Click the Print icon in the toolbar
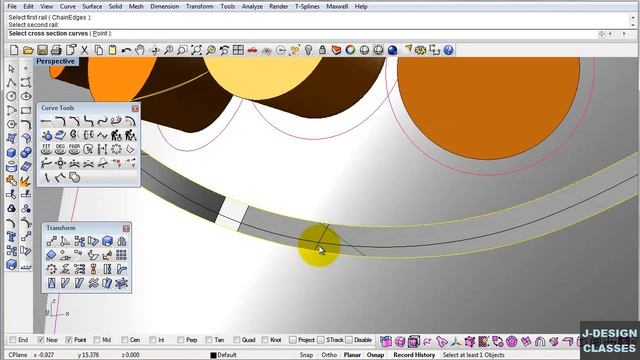This screenshot has height=360, width=640. click(56, 50)
